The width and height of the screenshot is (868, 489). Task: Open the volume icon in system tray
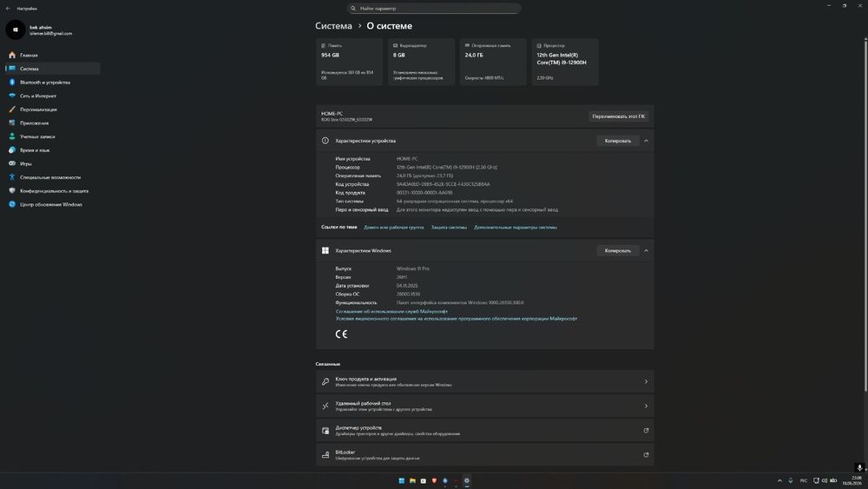825,480
